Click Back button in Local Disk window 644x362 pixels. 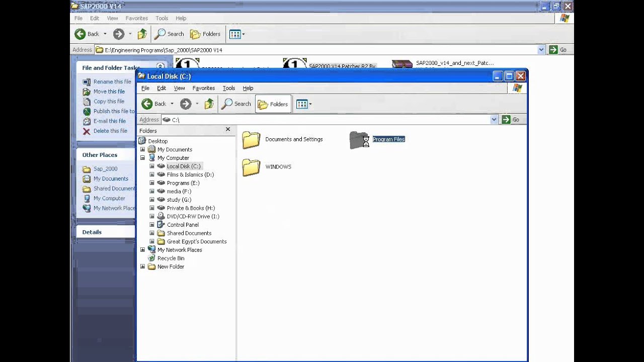click(x=154, y=104)
